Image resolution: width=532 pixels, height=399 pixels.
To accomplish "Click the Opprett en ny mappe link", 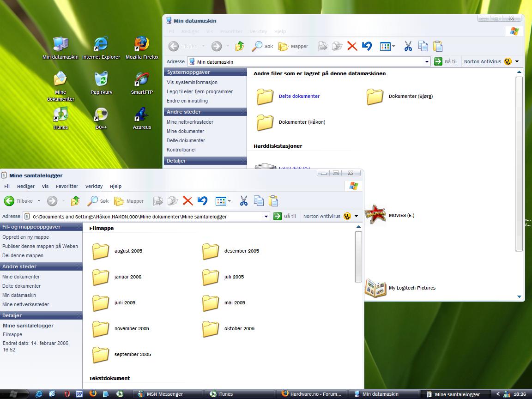I will 25,237.
